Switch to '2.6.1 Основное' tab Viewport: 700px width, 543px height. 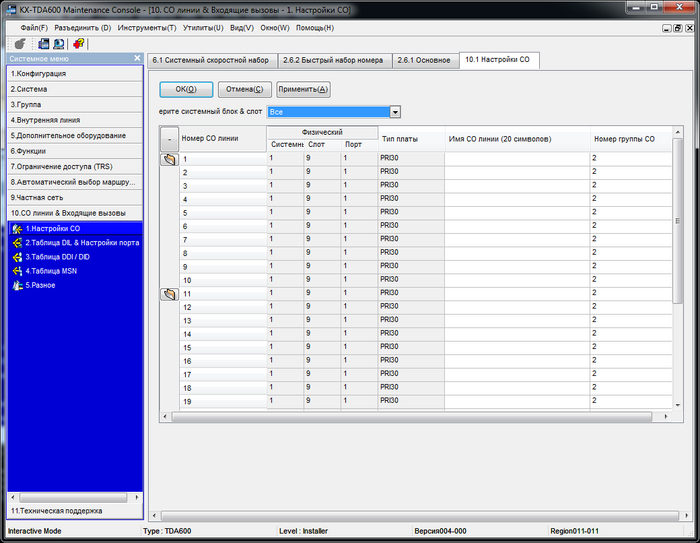[x=425, y=60]
